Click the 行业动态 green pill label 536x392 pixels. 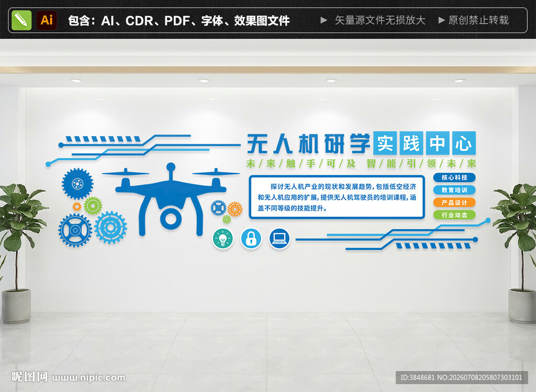tap(454, 215)
